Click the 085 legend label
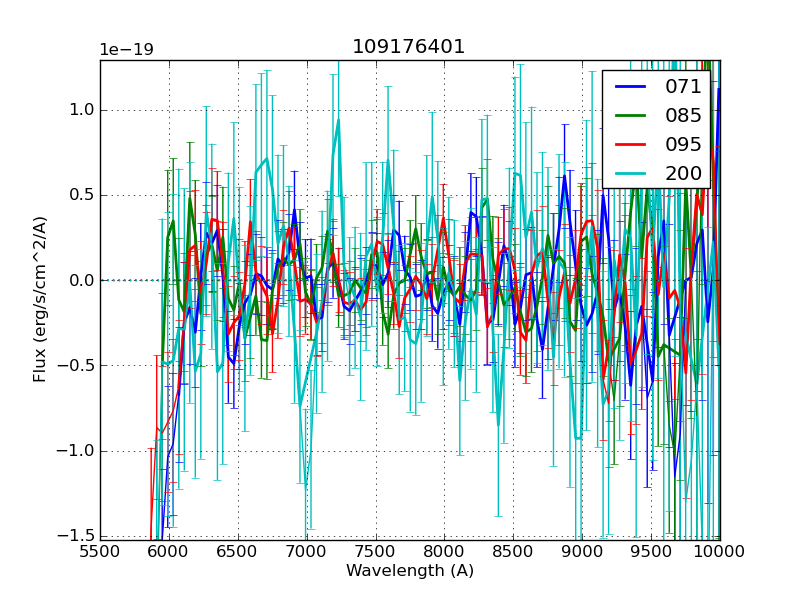Screen dimensions: 800x600 (683, 116)
